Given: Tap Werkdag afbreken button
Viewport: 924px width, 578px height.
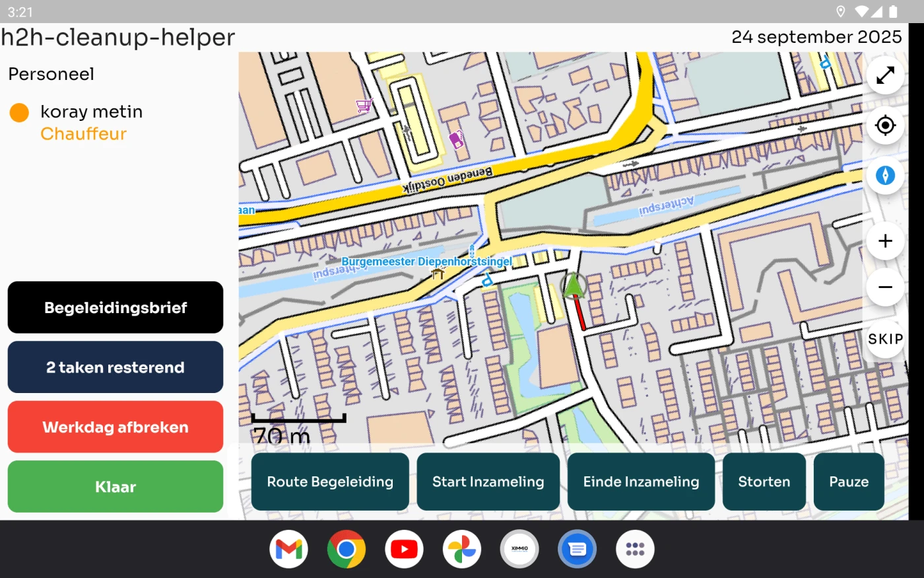Looking at the screenshot, I should [x=115, y=427].
